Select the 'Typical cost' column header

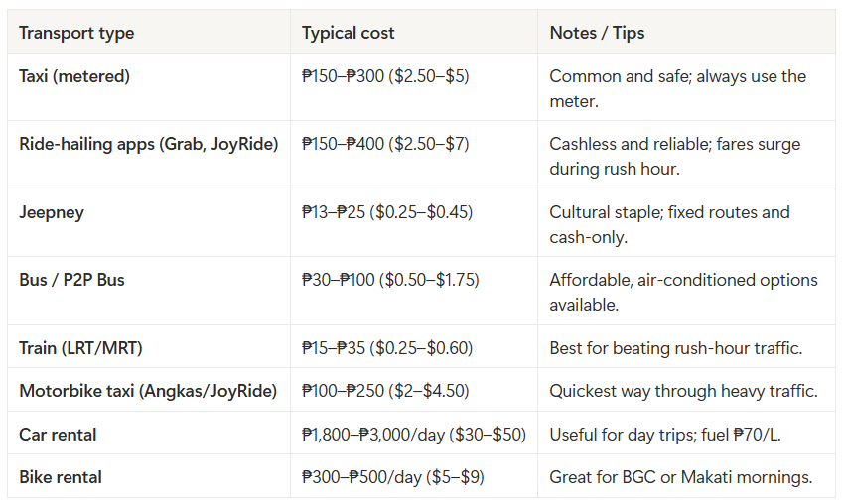tap(348, 33)
